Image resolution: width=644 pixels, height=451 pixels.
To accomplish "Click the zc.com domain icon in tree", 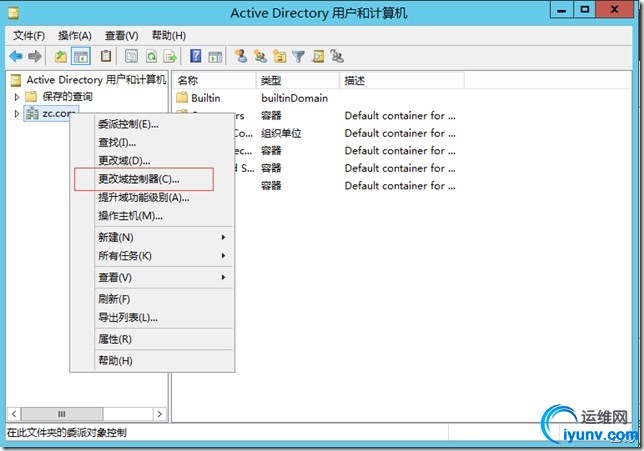I will (32, 113).
